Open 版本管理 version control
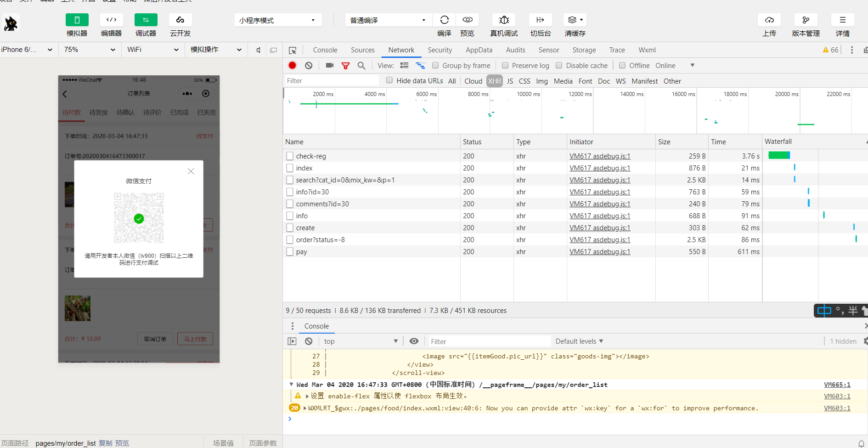The height and width of the screenshot is (448, 868). [x=806, y=20]
